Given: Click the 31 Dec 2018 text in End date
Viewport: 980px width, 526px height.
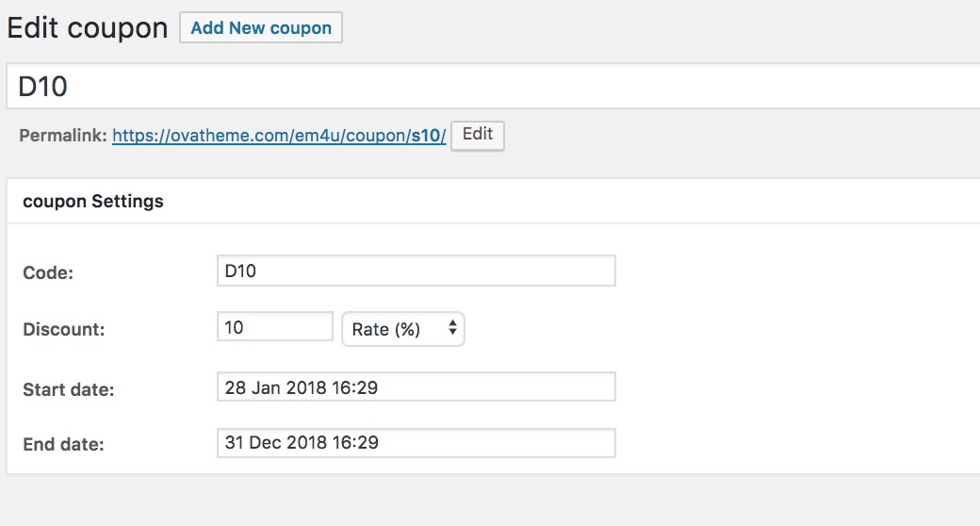Looking at the screenshot, I should click(x=268, y=443).
